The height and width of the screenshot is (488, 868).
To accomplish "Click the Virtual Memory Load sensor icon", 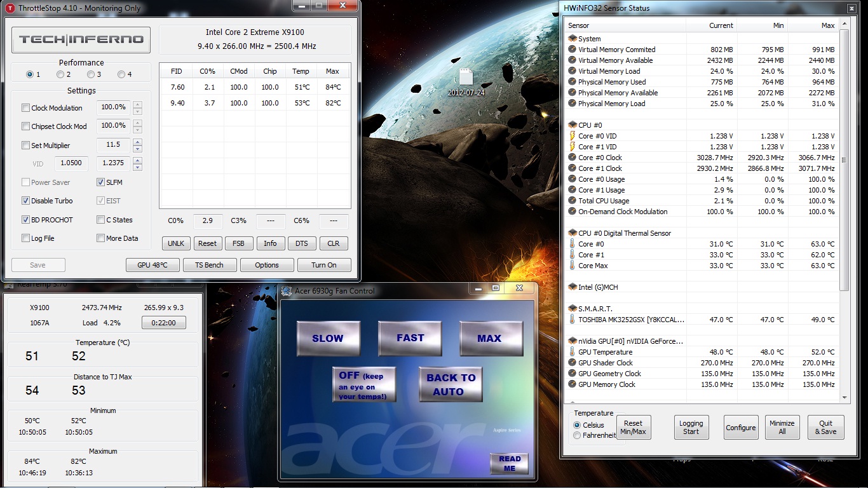I will (572, 71).
